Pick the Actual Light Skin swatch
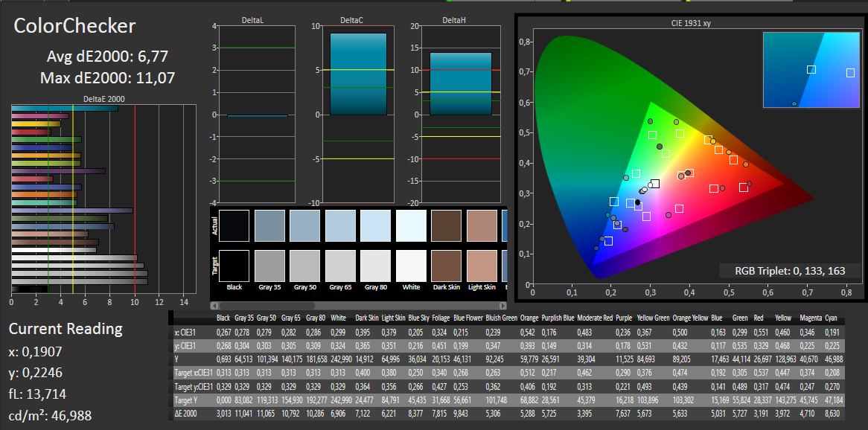Image resolution: width=868 pixels, height=430 pixels. tap(482, 225)
